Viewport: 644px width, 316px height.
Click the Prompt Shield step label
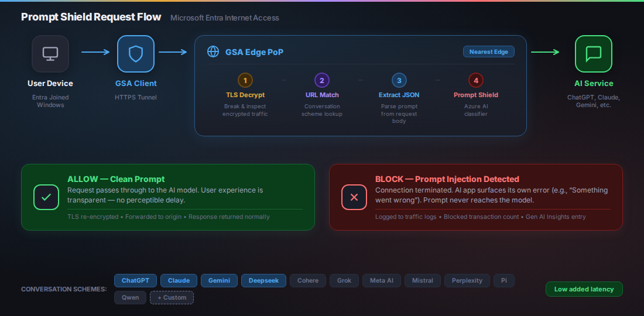coord(475,95)
